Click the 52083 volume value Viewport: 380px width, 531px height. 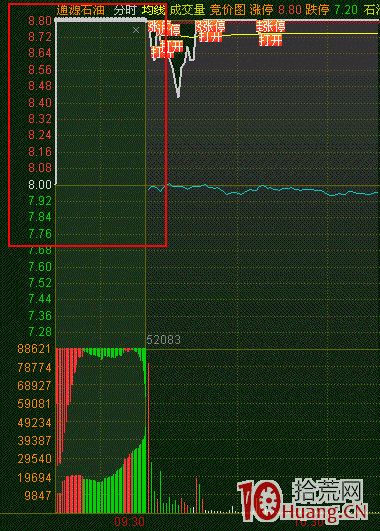[x=164, y=340]
